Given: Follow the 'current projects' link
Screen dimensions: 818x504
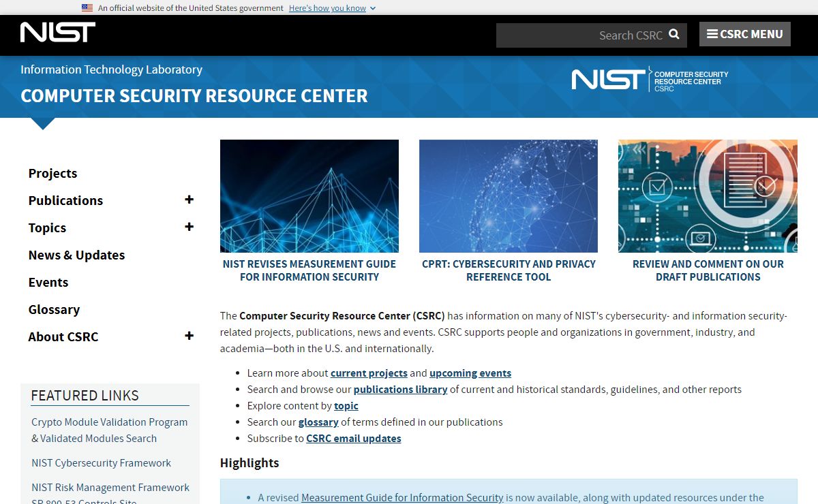Looking at the screenshot, I should [369, 373].
